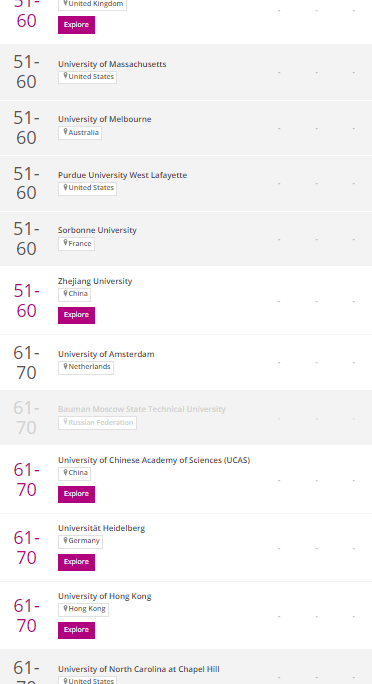Click the location pin icon beside Germany
Screen dimensions: 372x684
65,540
